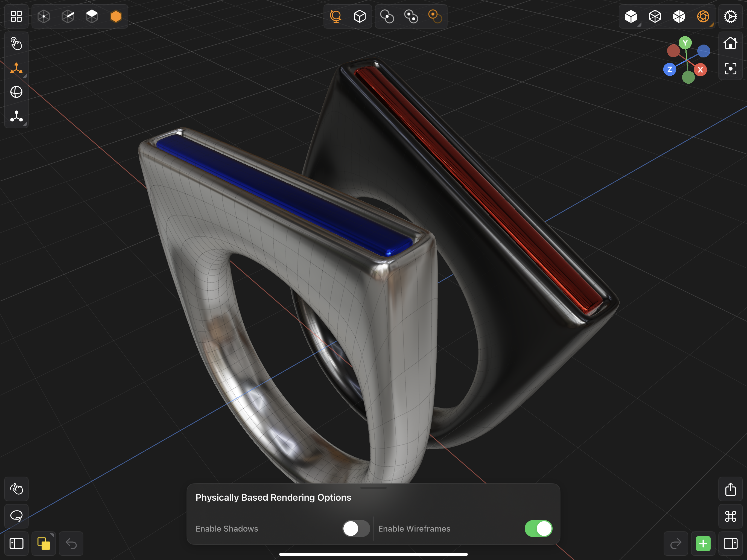This screenshot has height=560, width=747.
Task: Choose the solid cube shading mode
Action: coord(631,16)
